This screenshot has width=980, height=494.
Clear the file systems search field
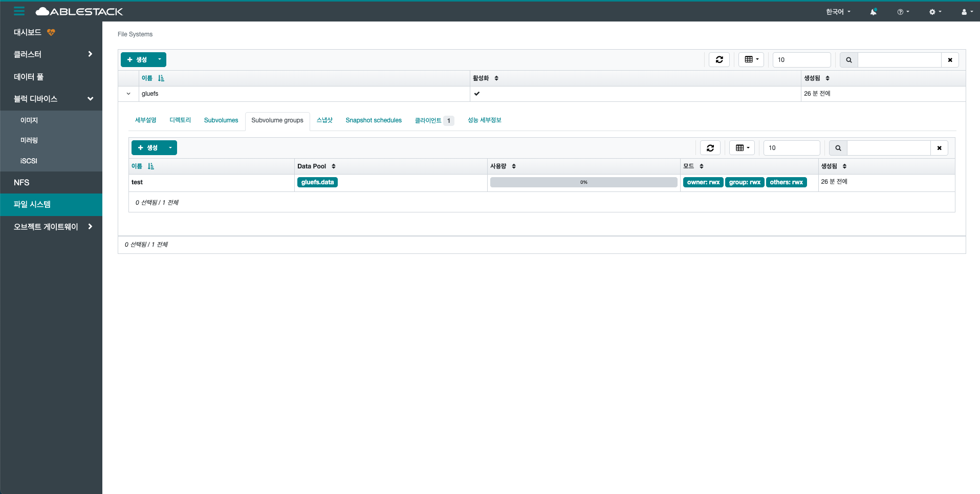(950, 60)
